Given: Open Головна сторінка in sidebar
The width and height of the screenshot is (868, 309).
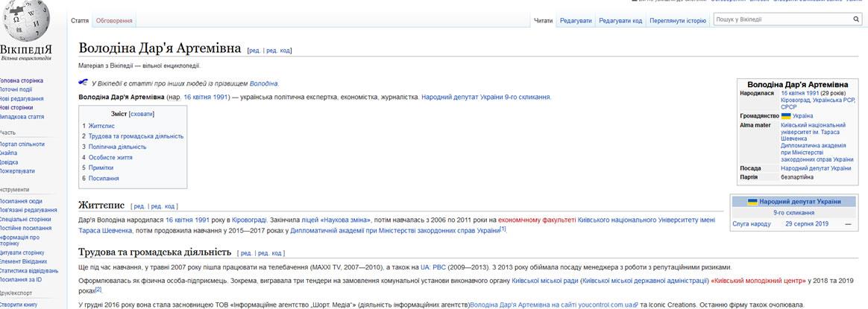Looking at the screenshot, I should tap(21, 80).
